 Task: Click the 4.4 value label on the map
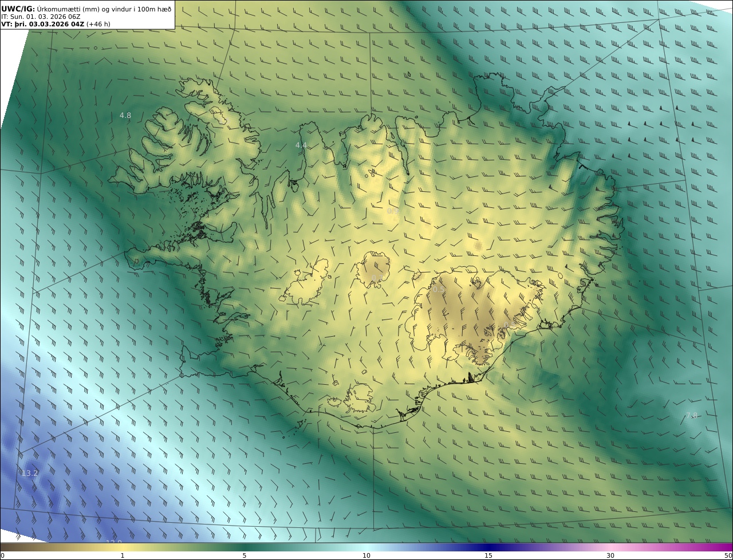[301, 145]
